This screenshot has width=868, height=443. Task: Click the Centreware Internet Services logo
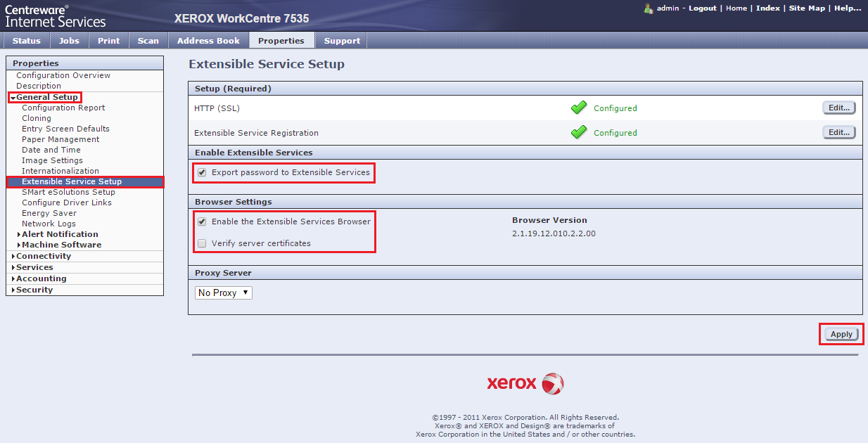click(56, 15)
